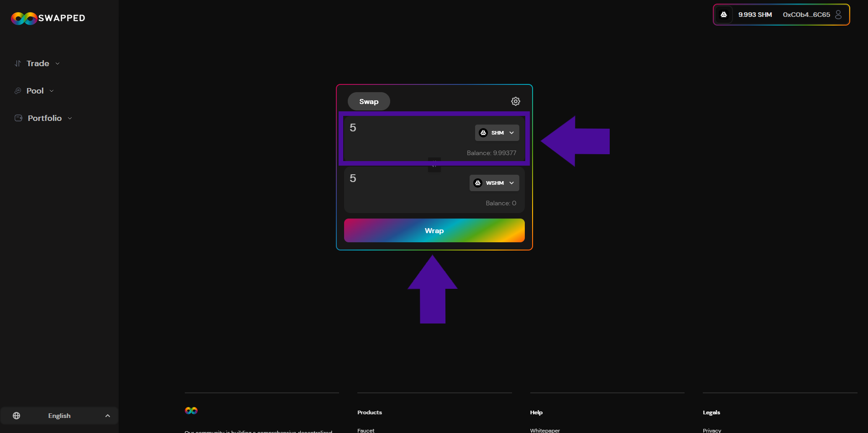Click the wallet address 0xC0b4...6C65
Screen dimensions: 868x433
pyautogui.click(x=806, y=15)
